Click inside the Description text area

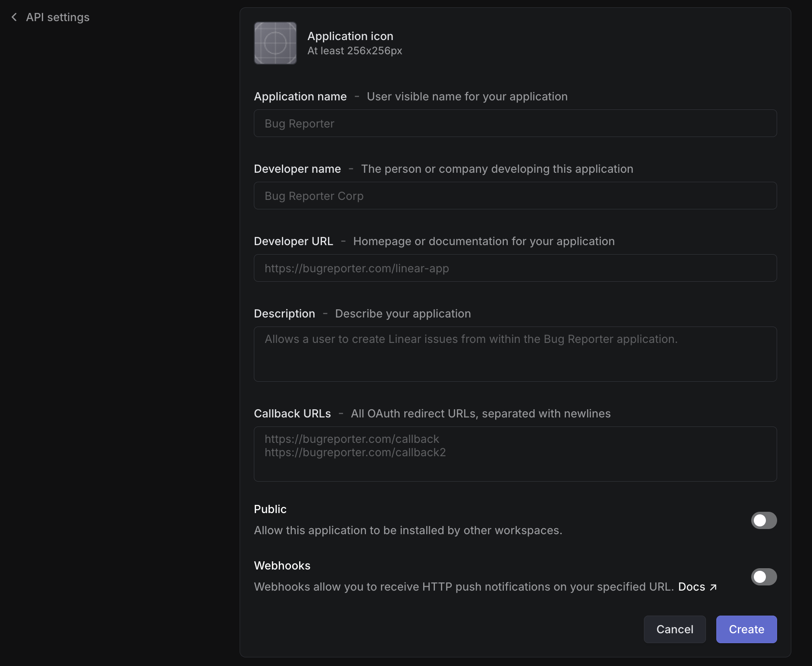point(515,354)
